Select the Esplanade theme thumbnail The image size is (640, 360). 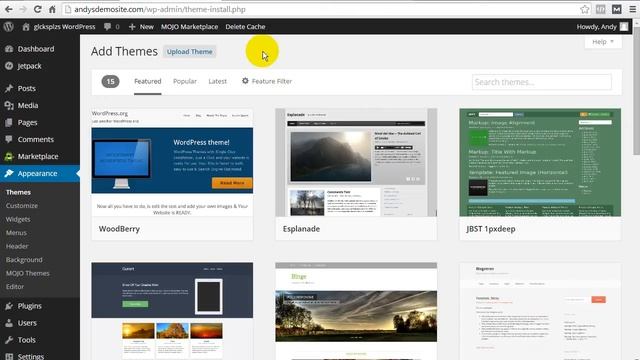coord(356,162)
